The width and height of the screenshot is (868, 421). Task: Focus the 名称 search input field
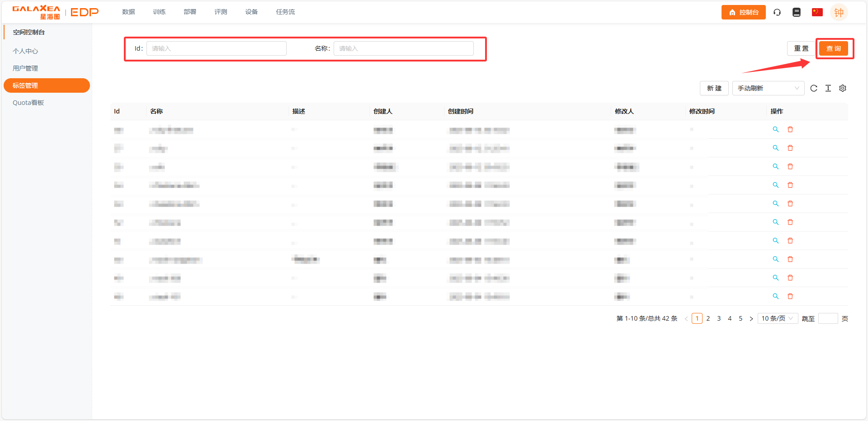tap(403, 48)
